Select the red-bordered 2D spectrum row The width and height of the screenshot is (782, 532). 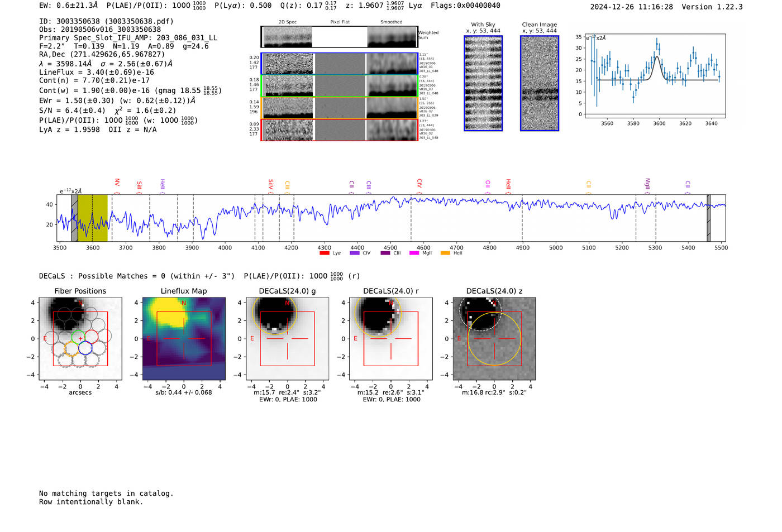point(340,130)
